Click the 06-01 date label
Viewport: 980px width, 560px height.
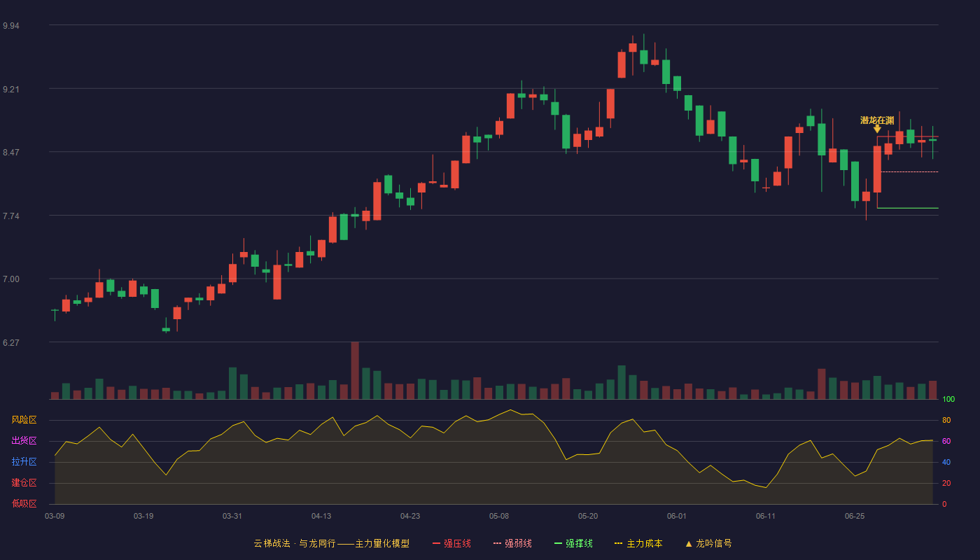[x=677, y=516]
